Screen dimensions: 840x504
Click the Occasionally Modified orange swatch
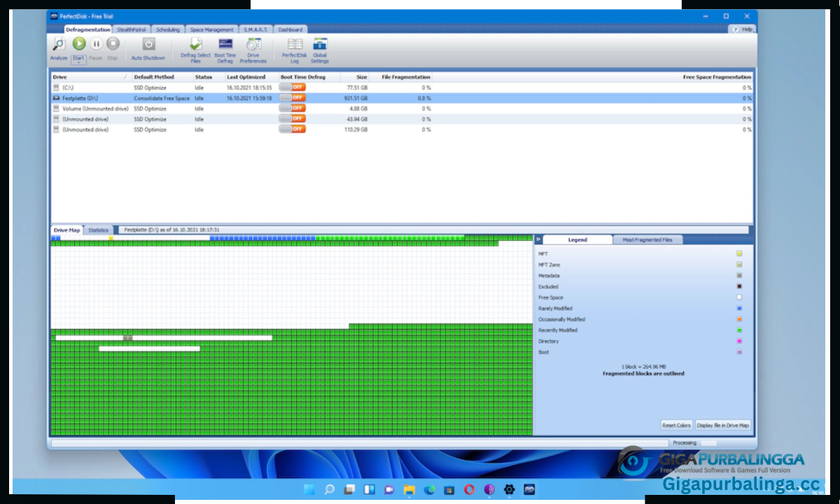(739, 320)
